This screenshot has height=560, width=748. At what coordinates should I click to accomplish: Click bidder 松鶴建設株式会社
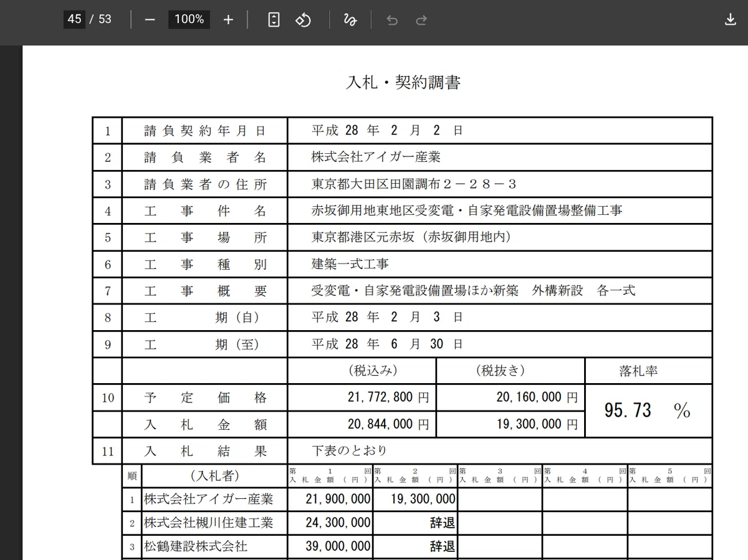(x=196, y=546)
